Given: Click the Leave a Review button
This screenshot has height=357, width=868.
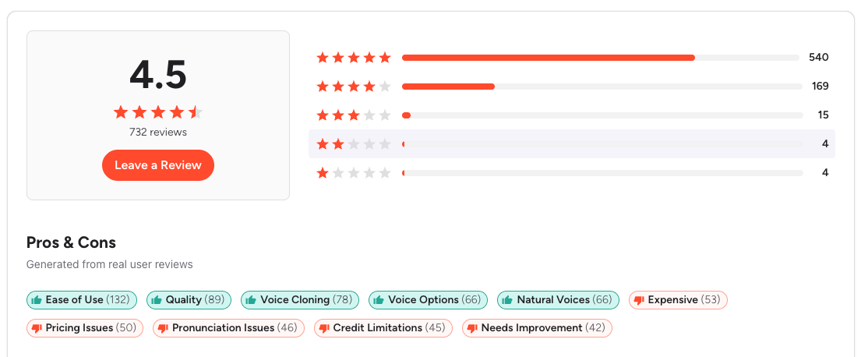Looking at the screenshot, I should tap(157, 165).
